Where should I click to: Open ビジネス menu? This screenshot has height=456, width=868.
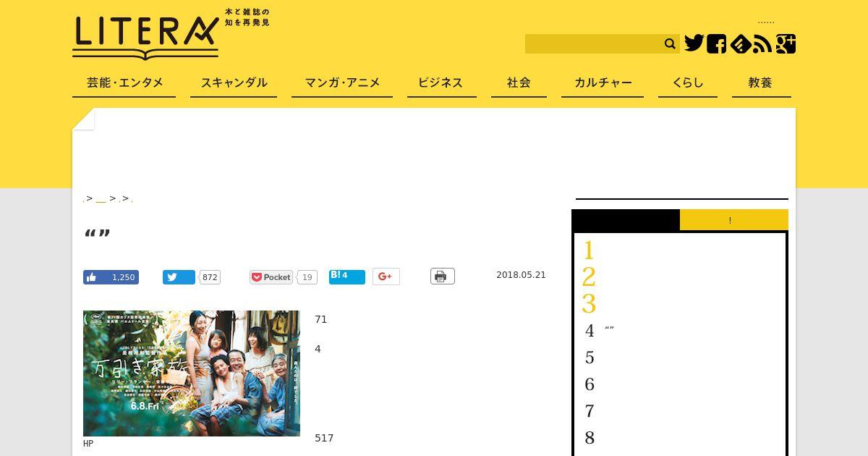coord(441,83)
